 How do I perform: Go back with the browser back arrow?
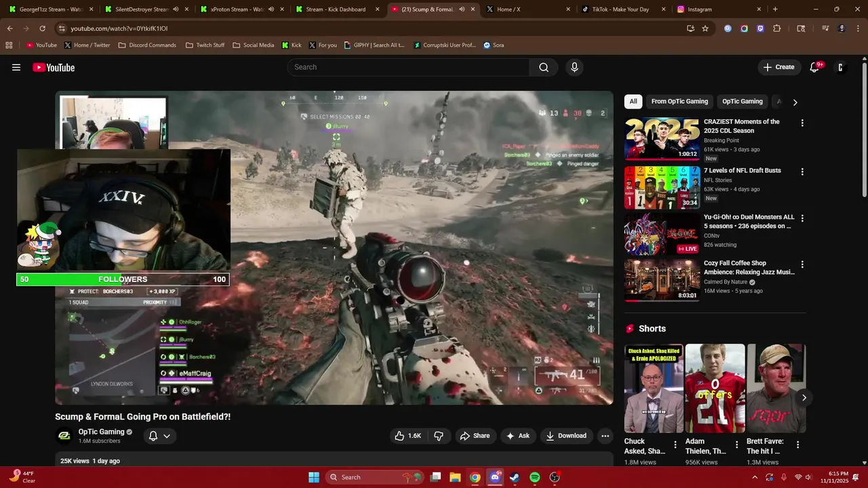(9, 28)
